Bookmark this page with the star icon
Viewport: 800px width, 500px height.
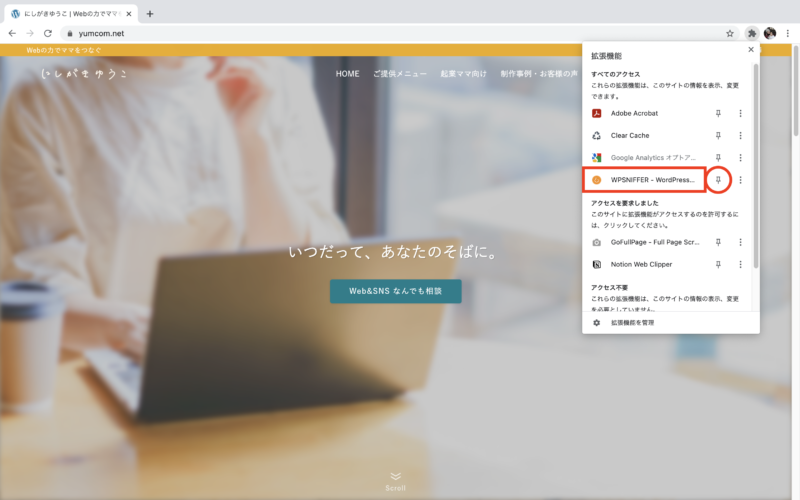coord(730,33)
